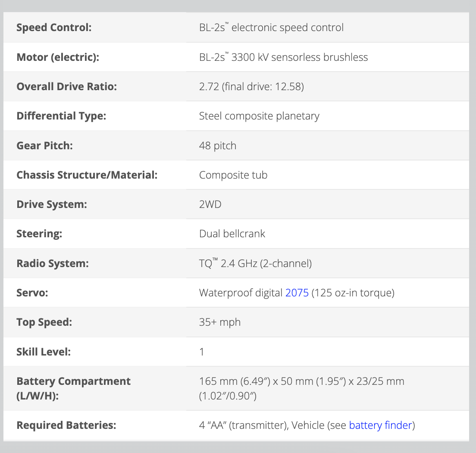Open the battery finder link
Image resolution: width=476 pixels, height=453 pixels.
pos(380,425)
